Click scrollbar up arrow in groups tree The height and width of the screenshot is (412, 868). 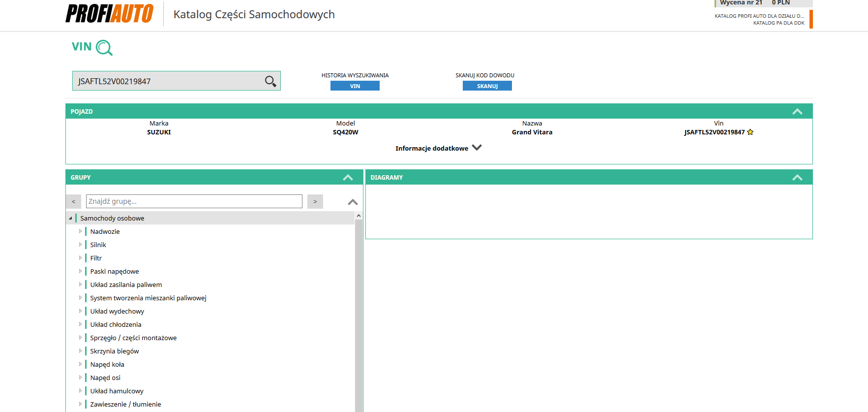click(x=359, y=216)
